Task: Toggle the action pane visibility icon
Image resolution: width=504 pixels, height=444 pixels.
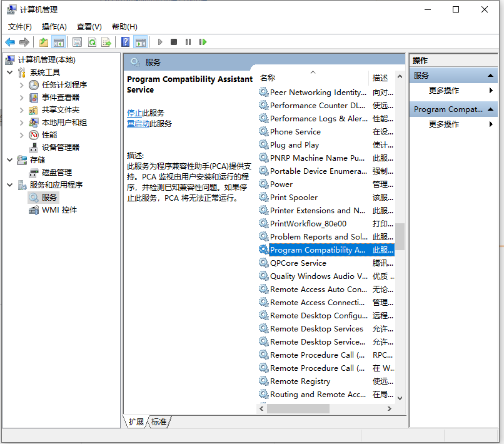Action: click(x=141, y=42)
